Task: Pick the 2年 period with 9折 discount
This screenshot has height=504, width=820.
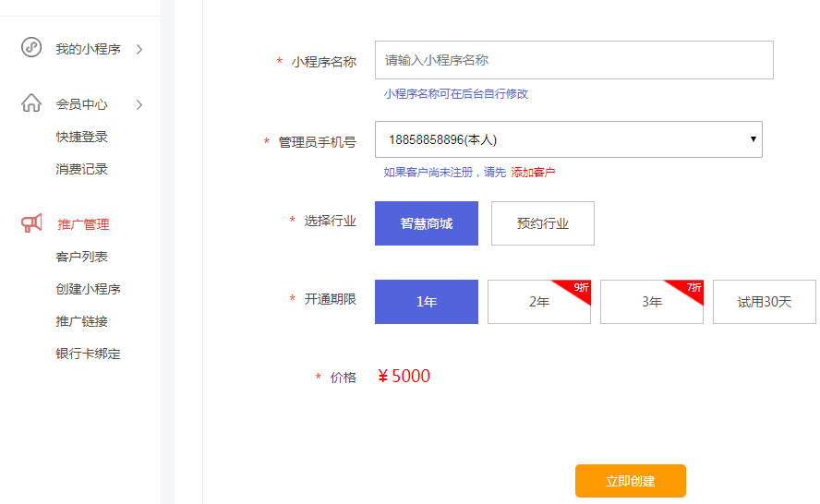Action: coord(539,302)
